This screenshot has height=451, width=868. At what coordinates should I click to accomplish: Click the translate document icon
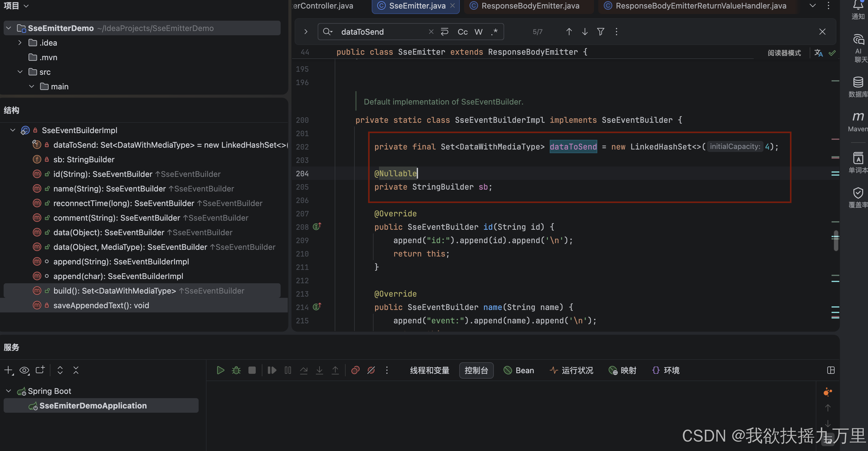(818, 53)
